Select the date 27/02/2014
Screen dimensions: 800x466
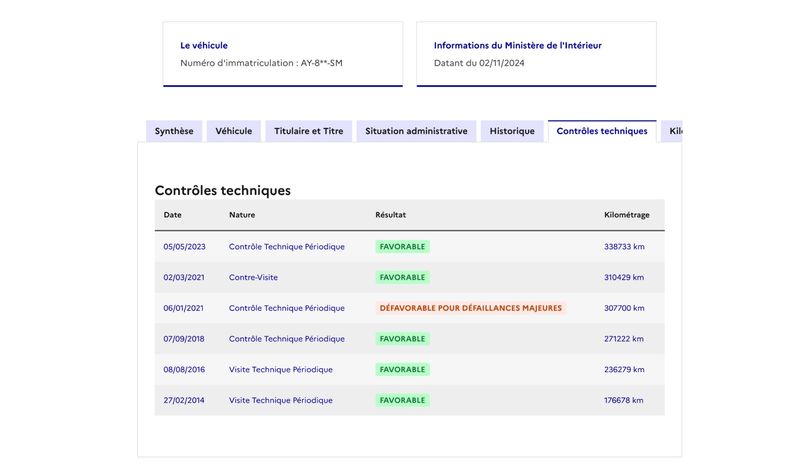(184, 400)
